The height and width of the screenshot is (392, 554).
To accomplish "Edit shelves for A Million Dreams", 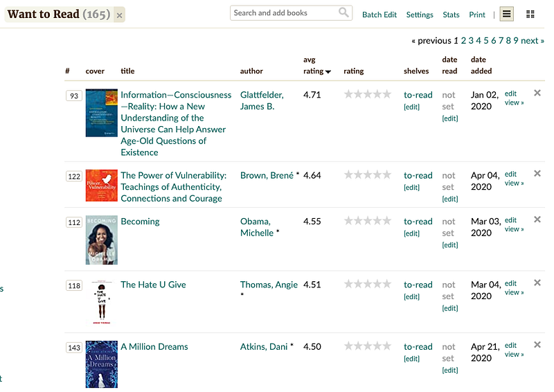I will [x=412, y=359].
